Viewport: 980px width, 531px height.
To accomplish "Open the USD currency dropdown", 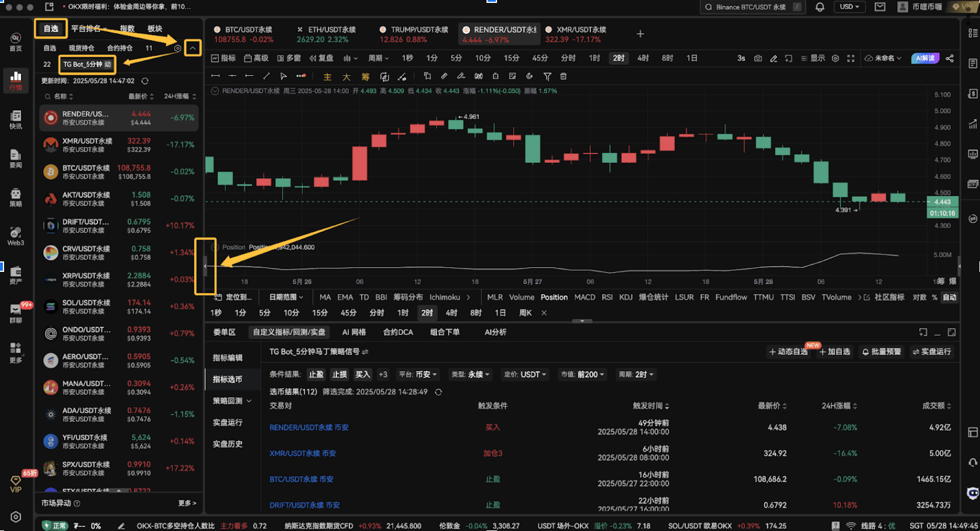I will pyautogui.click(x=849, y=7).
